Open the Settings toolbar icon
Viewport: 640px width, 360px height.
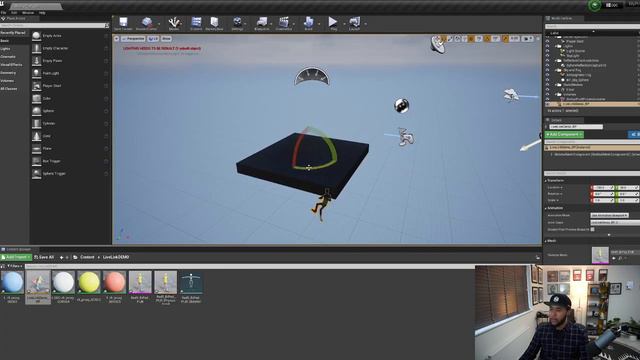point(237,24)
